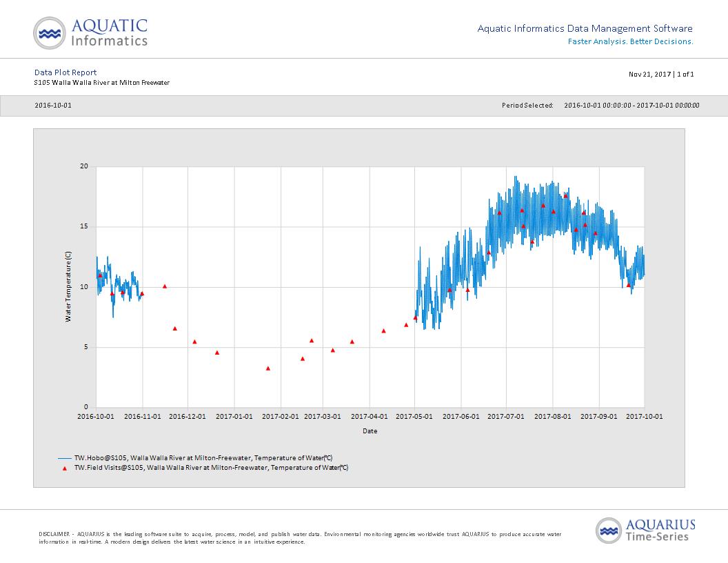
Task: Click the AQUARIUS Time-Series wave logo icon
Action: click(609, 531)
